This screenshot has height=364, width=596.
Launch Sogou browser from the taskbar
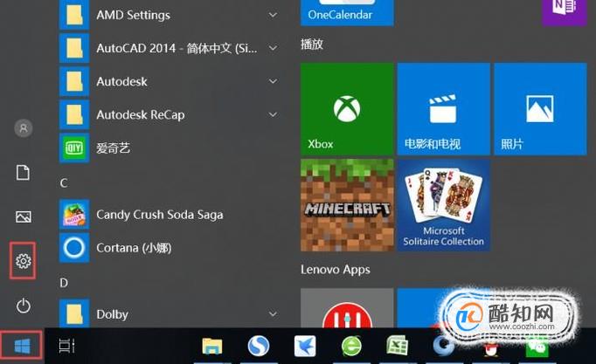pyautogui.click(x=259, y=346)
